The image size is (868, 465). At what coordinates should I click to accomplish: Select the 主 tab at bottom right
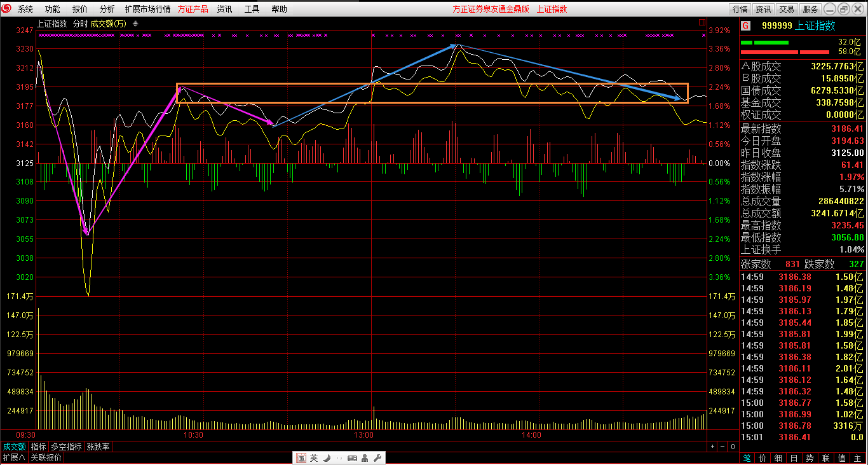[858, 458]
